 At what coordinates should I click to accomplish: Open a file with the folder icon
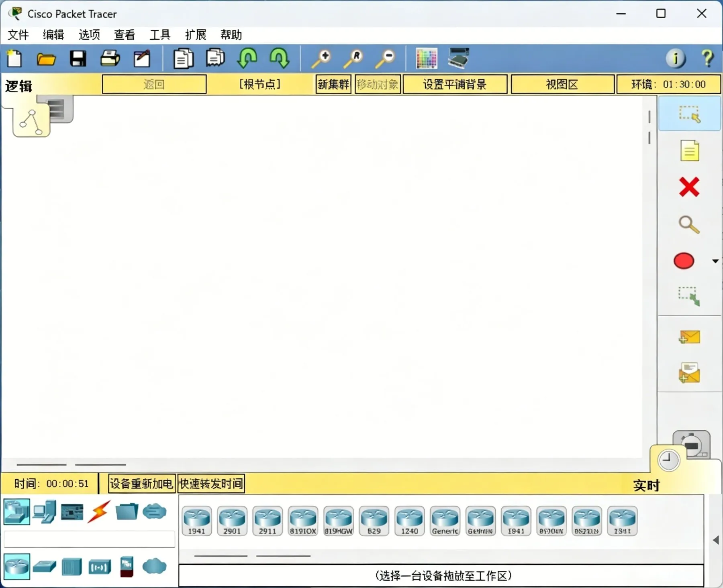click(x=46, y=59)
